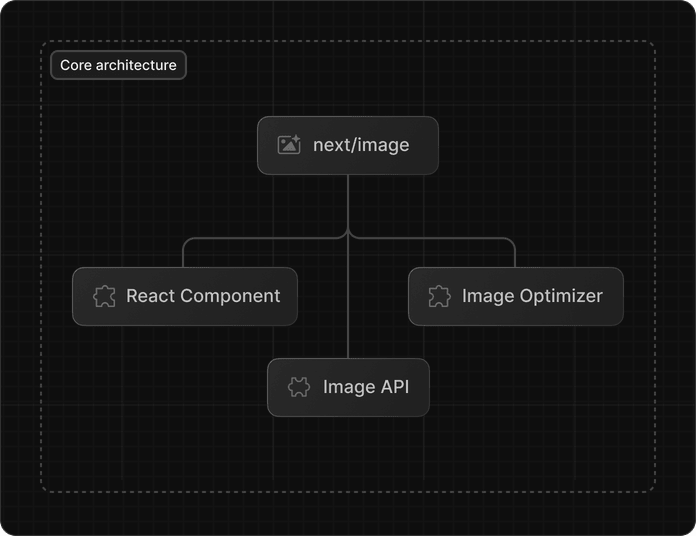Select the "Image Optimizer" text label
Viewport: 696px width, 536px height.
pos(532,296)
